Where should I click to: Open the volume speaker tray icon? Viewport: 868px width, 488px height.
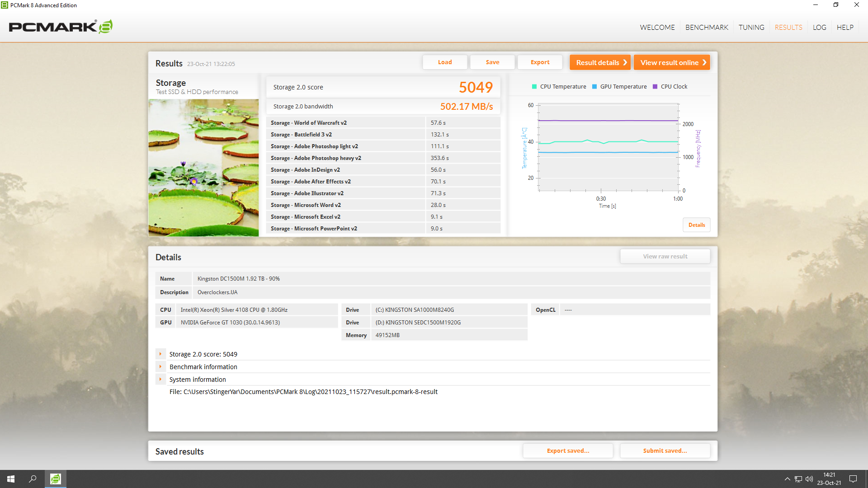[x=809, y=479]
